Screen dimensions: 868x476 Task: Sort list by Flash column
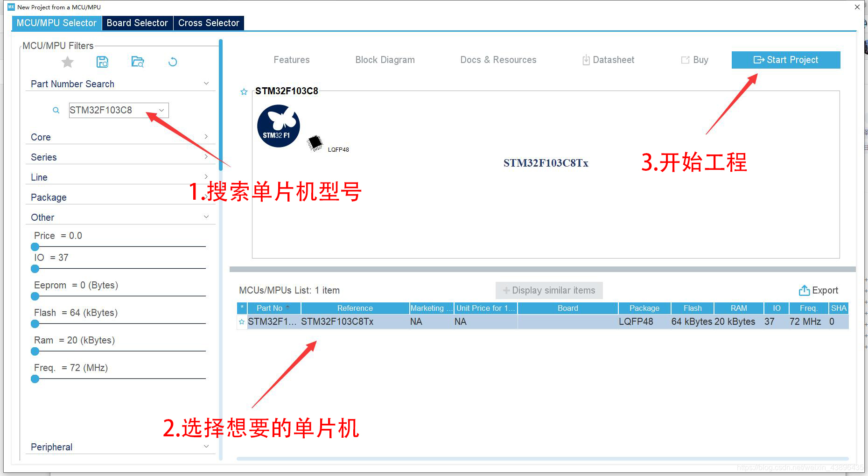[693, 308]
